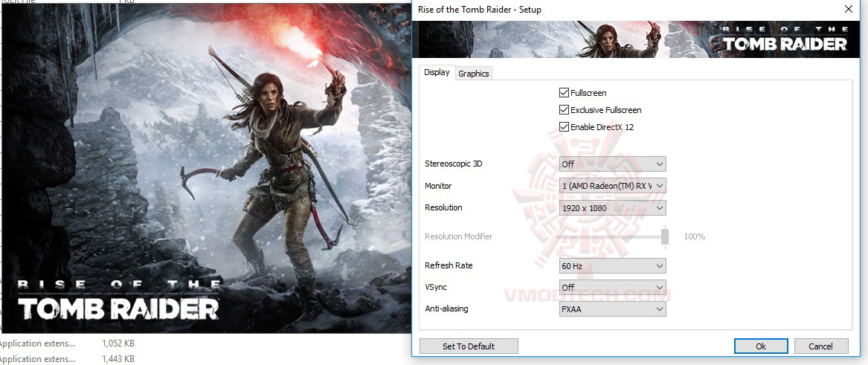Click the 100% resolution modifier value
The image size is (868, 365).
pos(694,236)
